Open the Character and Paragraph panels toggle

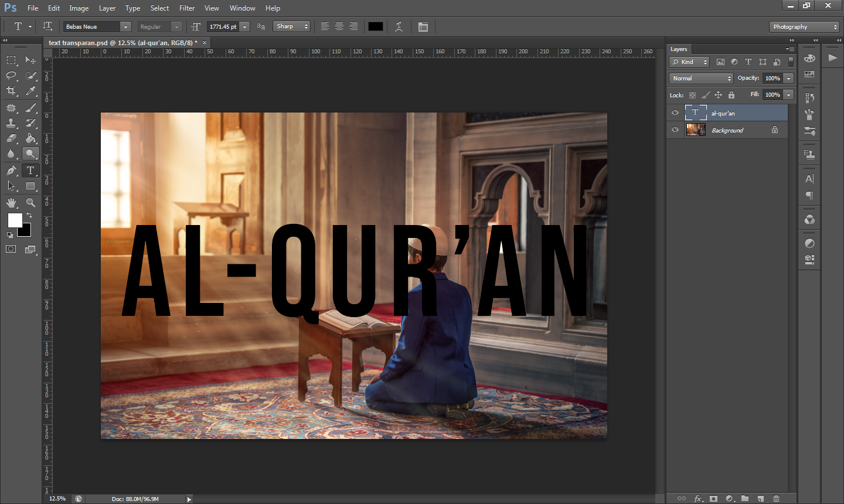pyautogui.click(x=423, y=27)
